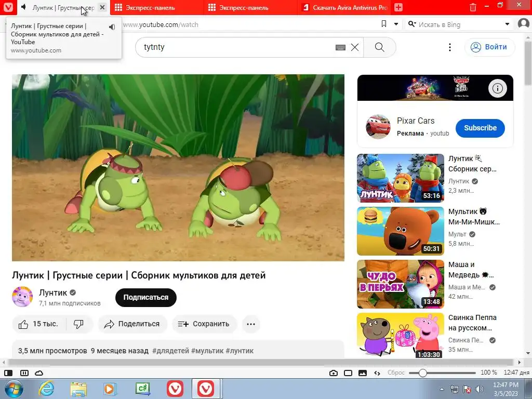Open Свинка Пеппа на русском title
Viewport: 532px width, 399px height.
[x=472, y=323]
